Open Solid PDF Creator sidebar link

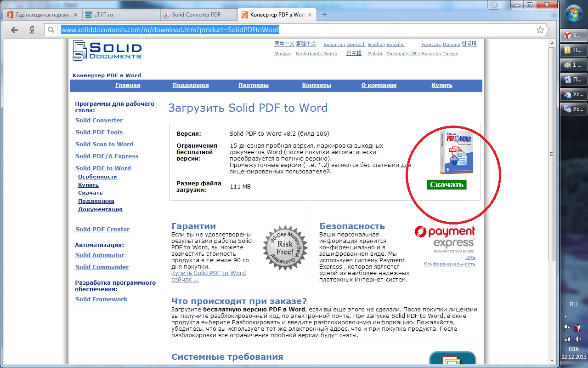pyautogui.click(x=102, y=230)
